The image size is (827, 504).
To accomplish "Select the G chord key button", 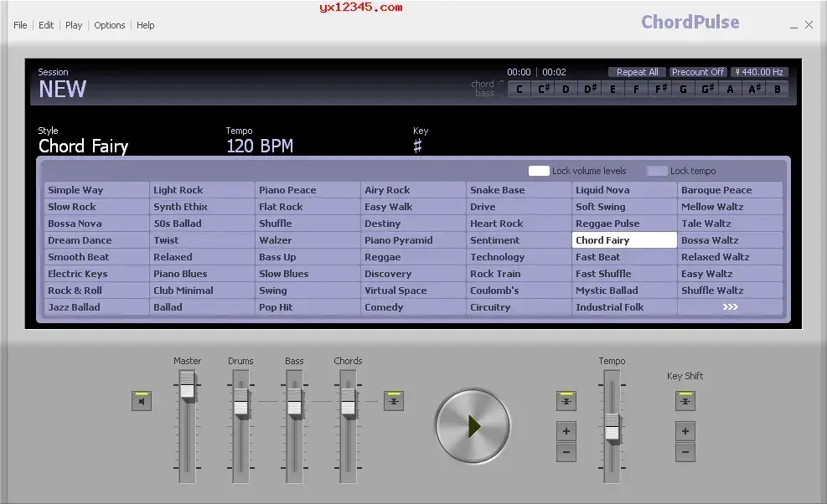I will (x=683, y=89).
